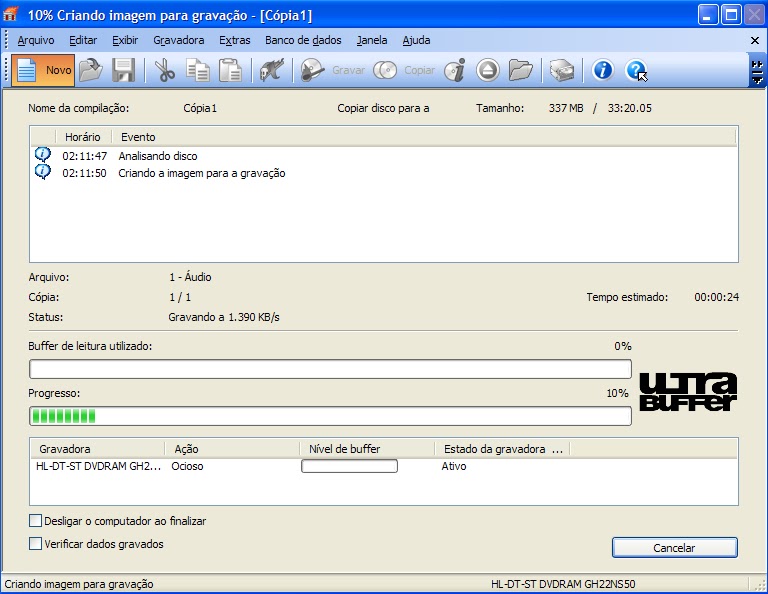Screen dimensions: 768x594
Task: Open the drive stack icon
Action: click(x=562, y=71)
